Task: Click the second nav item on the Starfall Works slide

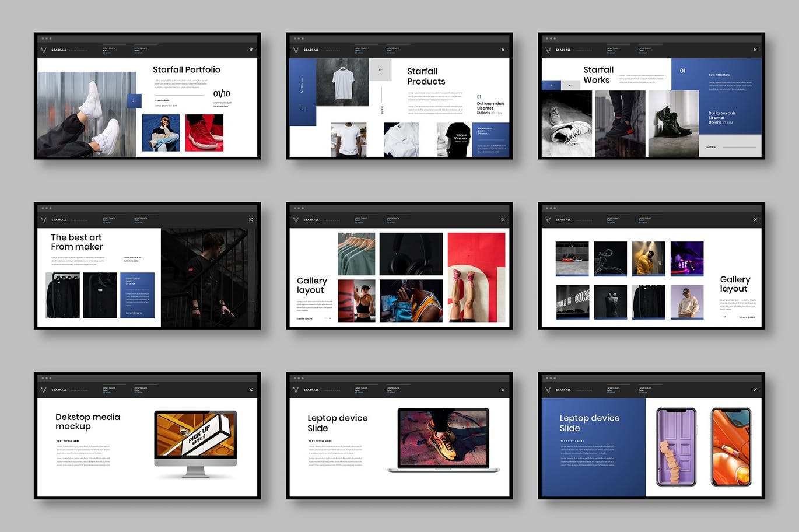Action: [x=644, y=50]
